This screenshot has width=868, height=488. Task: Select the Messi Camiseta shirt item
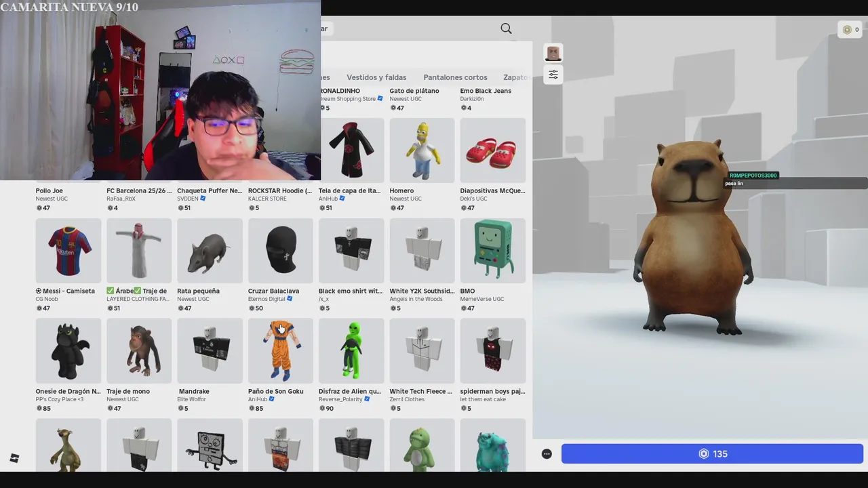[x=68, y=251]
